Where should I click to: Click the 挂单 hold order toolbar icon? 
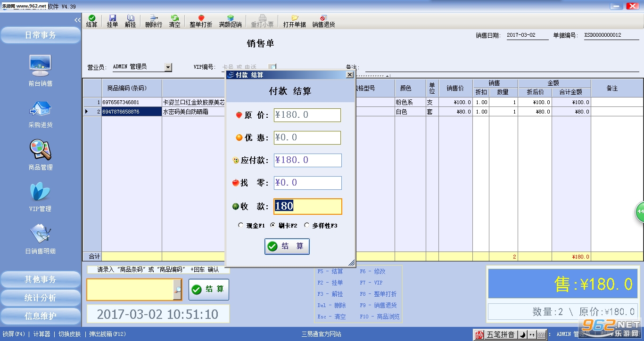(112, 21)
